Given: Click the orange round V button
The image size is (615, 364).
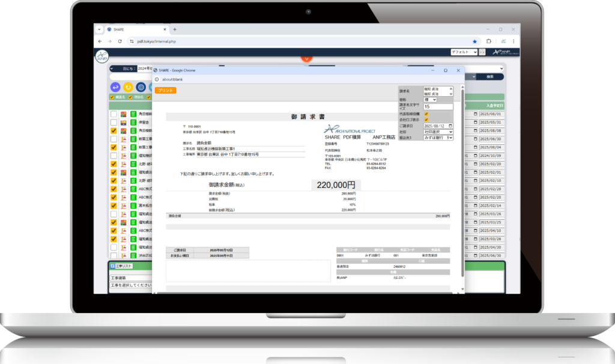Looking at the screenshot, I should click(x=307, y=58).
